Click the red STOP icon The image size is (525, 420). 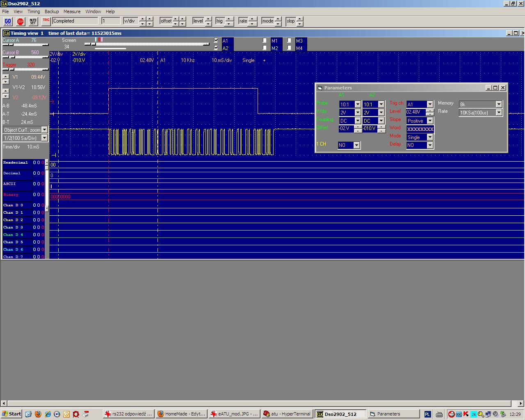21,21
